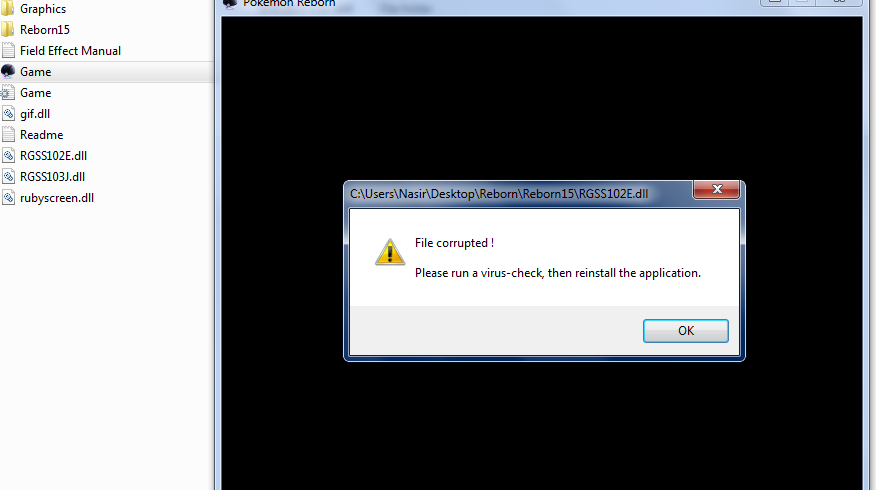
Task: Select the Readme file name in list
Action: [41, 135]
